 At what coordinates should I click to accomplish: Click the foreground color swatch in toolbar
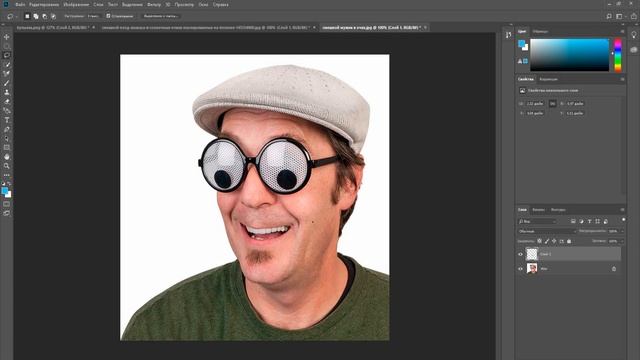click(5, 191)
